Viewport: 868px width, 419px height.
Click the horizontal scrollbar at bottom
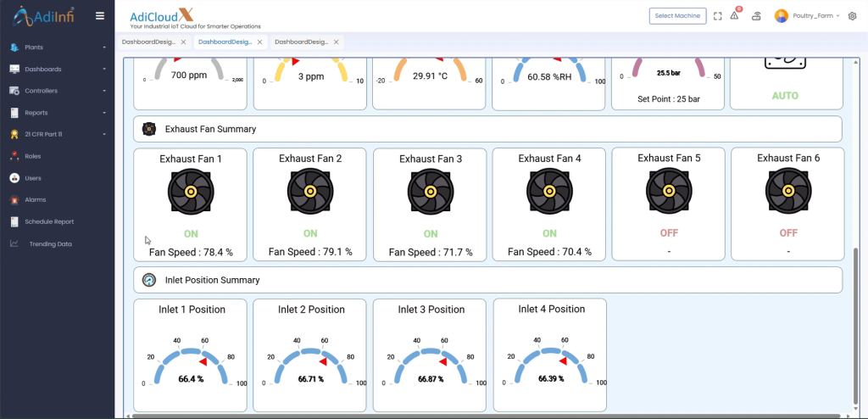(x=487, y=415)
